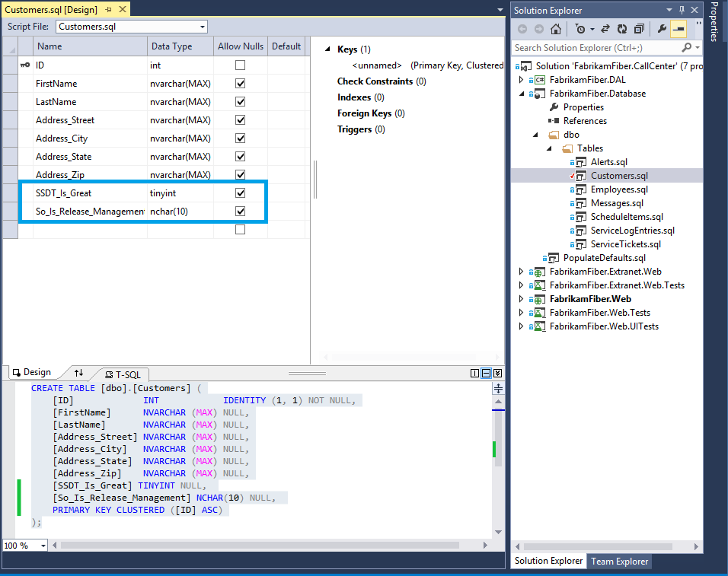Viewport: 728px width, 576px height.
Task: Click the Collapse All icon in Solution Explorer
Action: coord(640,29)
